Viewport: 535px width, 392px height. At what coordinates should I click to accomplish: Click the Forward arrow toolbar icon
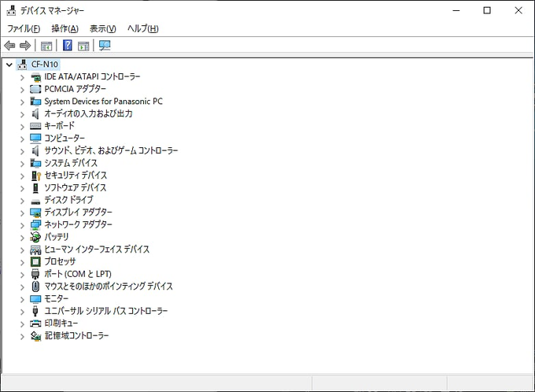coord(25,46)
